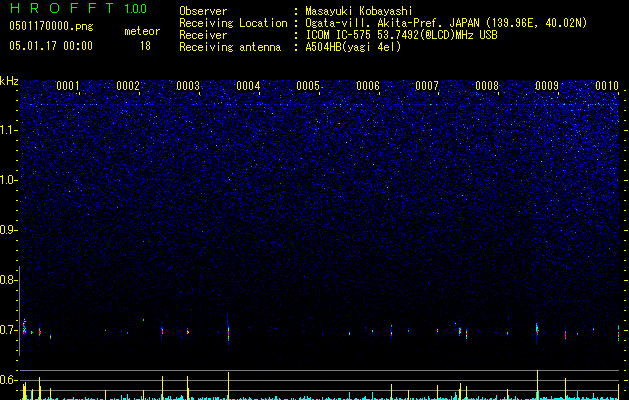Click the tallest yellow peak under the 0009 marker
This screenshot has width=629, height=400.
537,384
